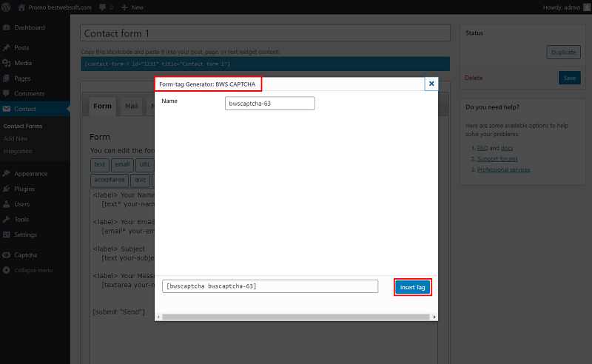Open Contact Forms submenu
This screenshot has width=592, height=364.
pos(23,126)
